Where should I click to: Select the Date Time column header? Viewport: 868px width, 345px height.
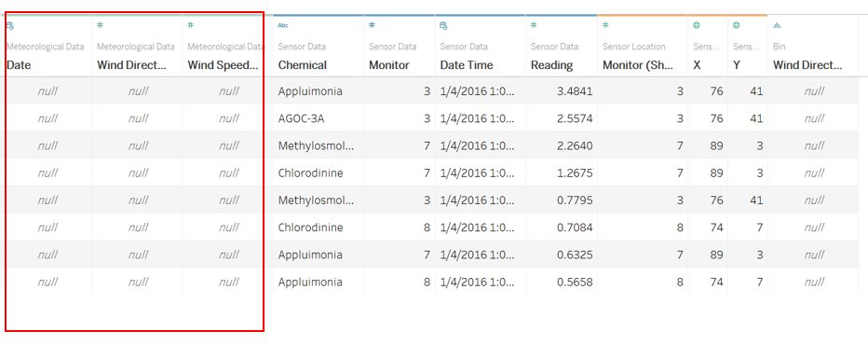[x=466, y=65]
